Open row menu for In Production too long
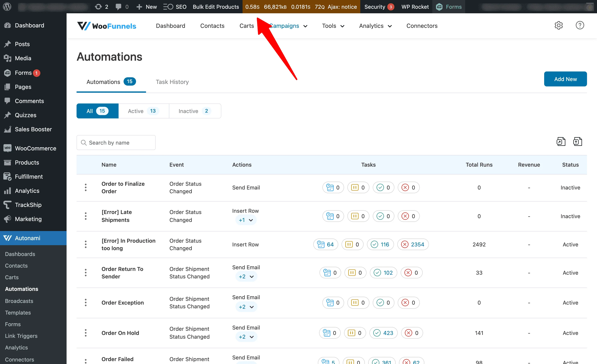The height and width of the screenshot is (364, 597). pos(85,244)
